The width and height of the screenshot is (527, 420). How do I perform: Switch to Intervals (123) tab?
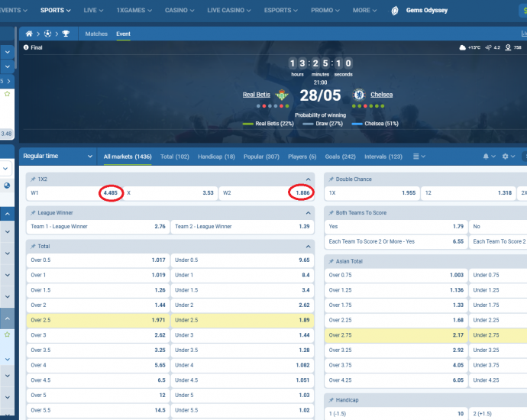pos(383,157)
